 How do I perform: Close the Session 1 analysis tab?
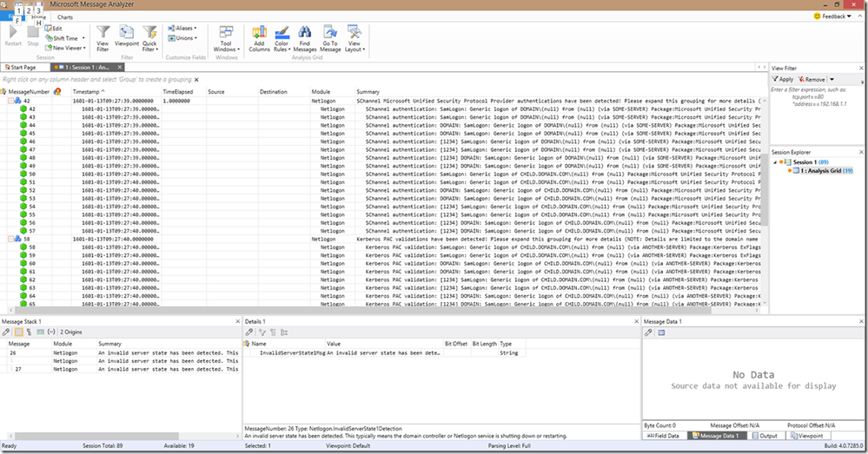click(x=119, y=67)
